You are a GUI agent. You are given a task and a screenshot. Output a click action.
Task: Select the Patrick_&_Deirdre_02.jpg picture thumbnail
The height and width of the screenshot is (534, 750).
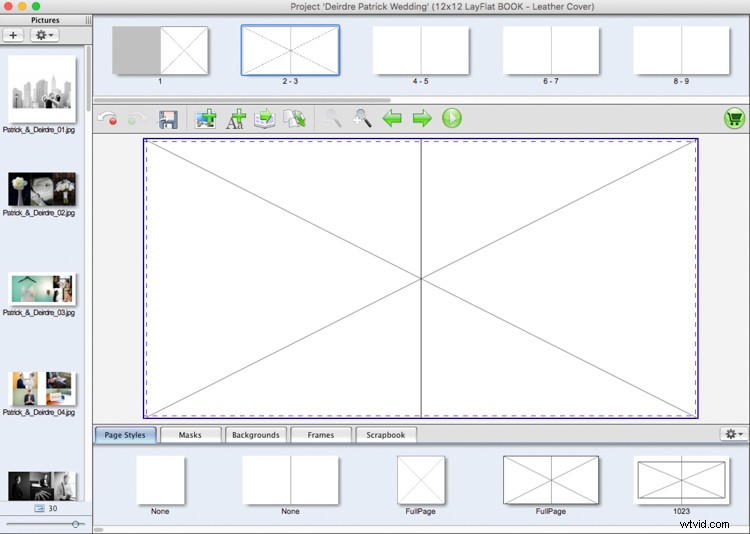pos(42,189)
